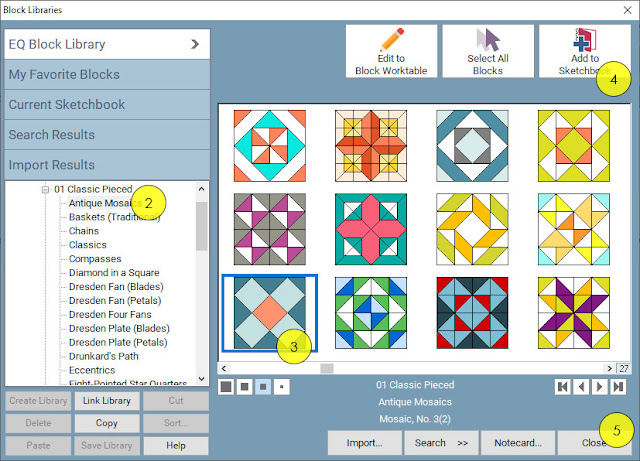Click Notecard... button

click(518, 443)
